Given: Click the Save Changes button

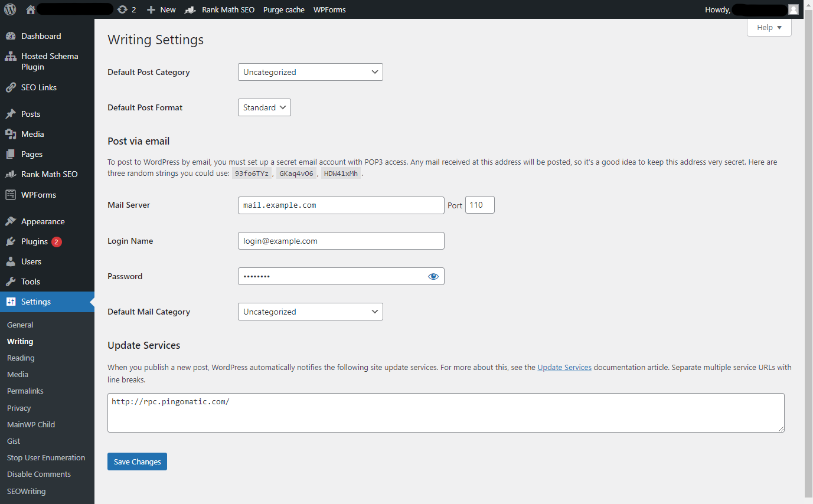Looking at the screenshot, I should pos(137,461).
